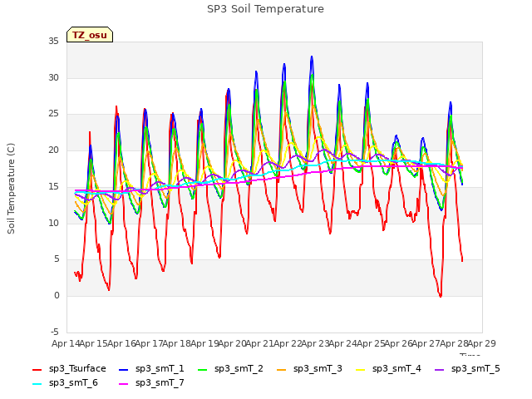This screenshot has width=532, height=399.
Task: Click the magenta sp3_smT_7 legend swatch
Action: pyautogui.click(x=124, y=384)
